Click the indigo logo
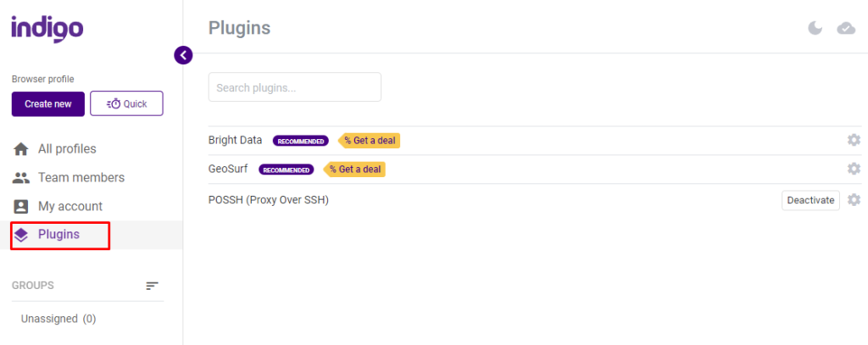This screenshot has height=345, width=868. (47, 28)
